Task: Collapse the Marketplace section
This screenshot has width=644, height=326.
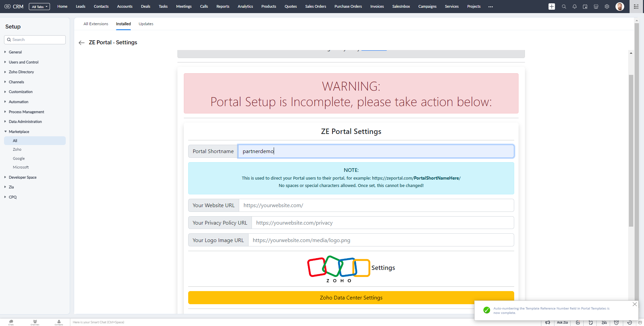Action: (19, 132)
